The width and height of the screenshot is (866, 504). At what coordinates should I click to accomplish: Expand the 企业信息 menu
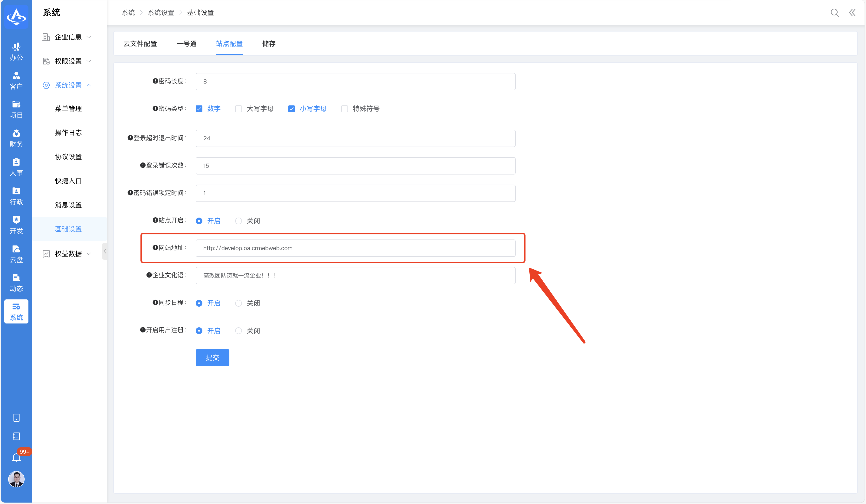coord(68,37)
